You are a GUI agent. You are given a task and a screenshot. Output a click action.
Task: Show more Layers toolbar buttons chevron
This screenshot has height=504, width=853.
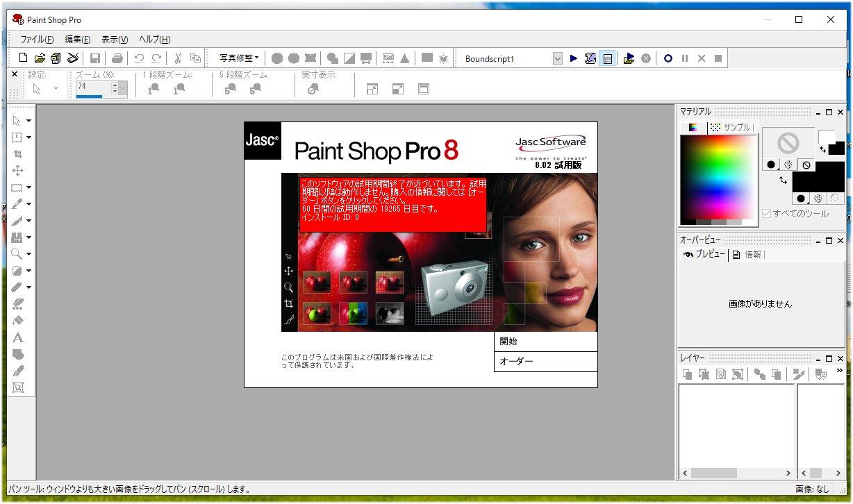point(840,371)
